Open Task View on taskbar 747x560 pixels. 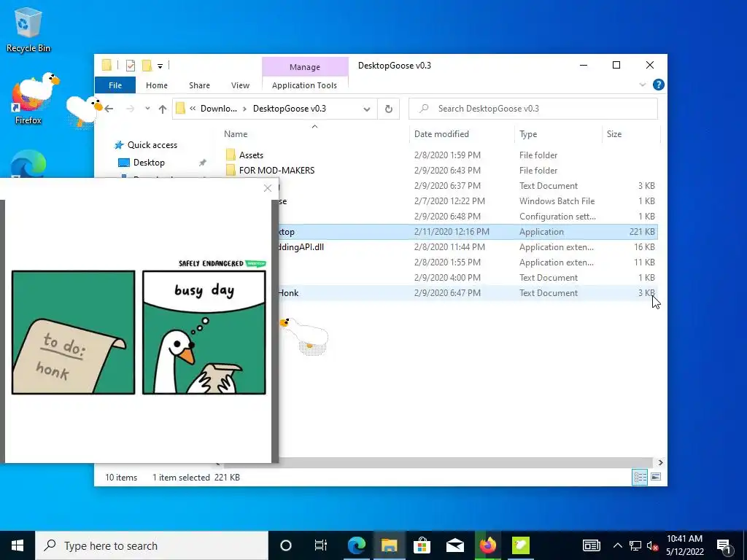pyautogui.click(x=321, y=545)
